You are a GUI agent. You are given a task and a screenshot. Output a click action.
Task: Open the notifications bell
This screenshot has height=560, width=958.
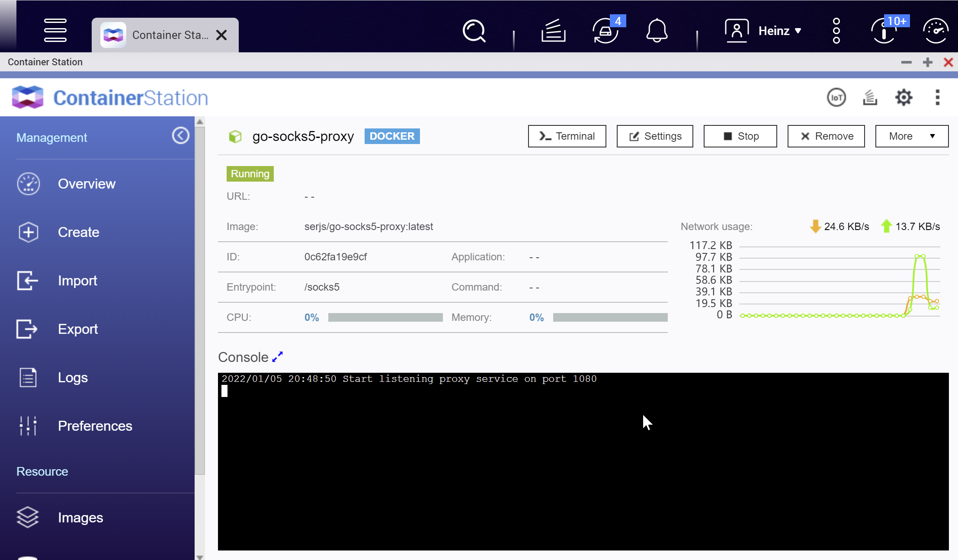click(657, 31)
